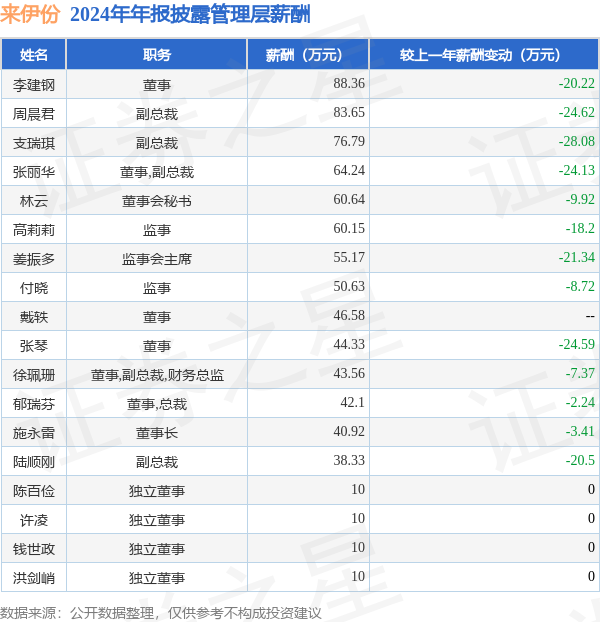The image size is (600, 622).
Task: Select the name 高莉莉
Action: click(34, 230)
